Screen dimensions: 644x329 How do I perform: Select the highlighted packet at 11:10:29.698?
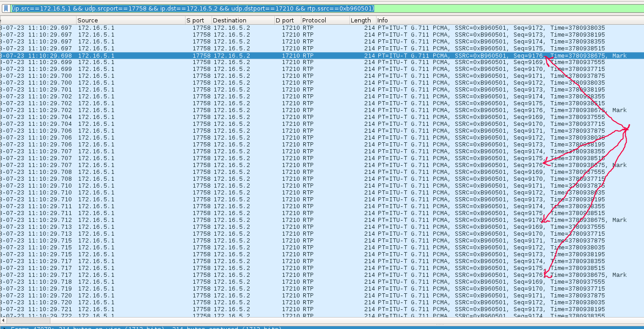tap(275, 55)
